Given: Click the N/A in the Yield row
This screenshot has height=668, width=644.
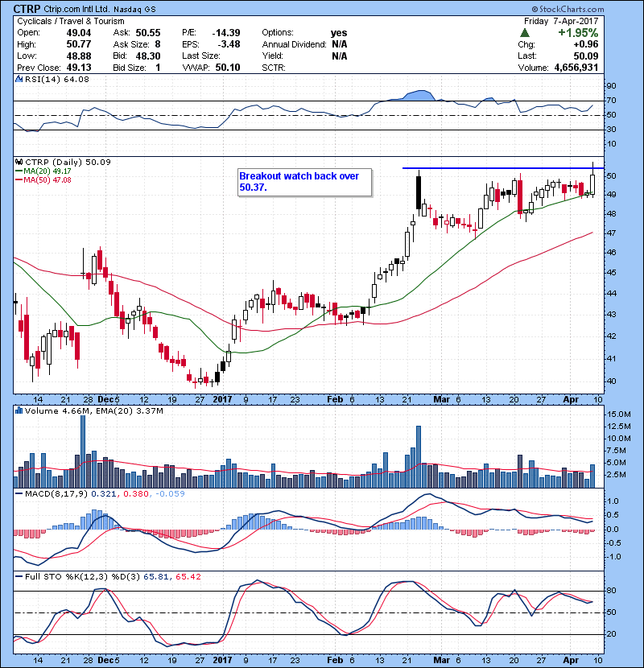Looking at the screenshot, I should pyautogui.click(x=339, y=56).
